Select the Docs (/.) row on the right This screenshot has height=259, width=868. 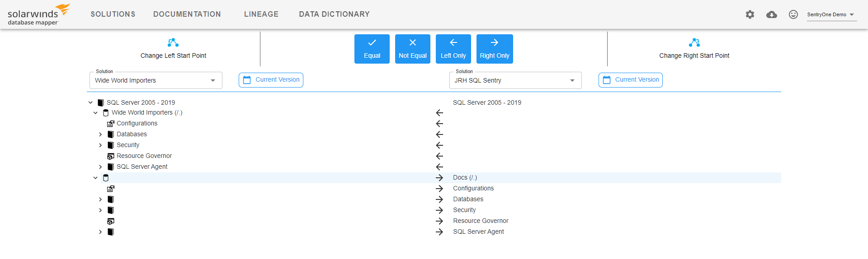465,178
